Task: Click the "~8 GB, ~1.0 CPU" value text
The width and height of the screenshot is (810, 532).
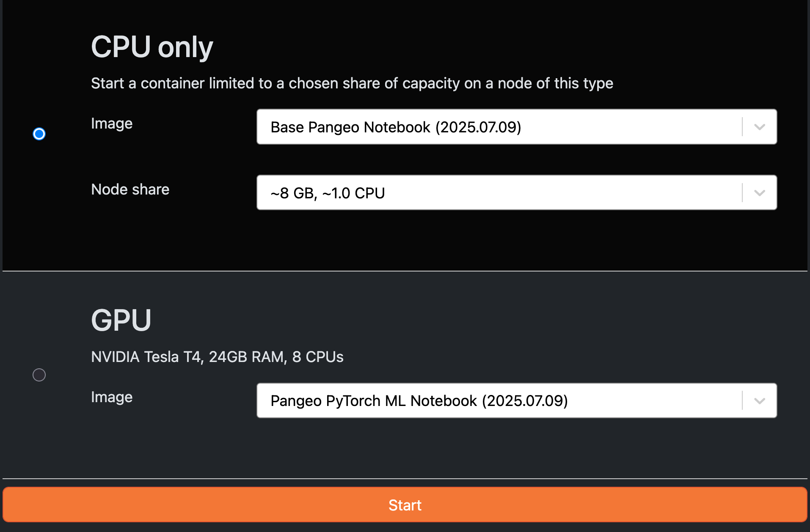Action: pos(328,193)
